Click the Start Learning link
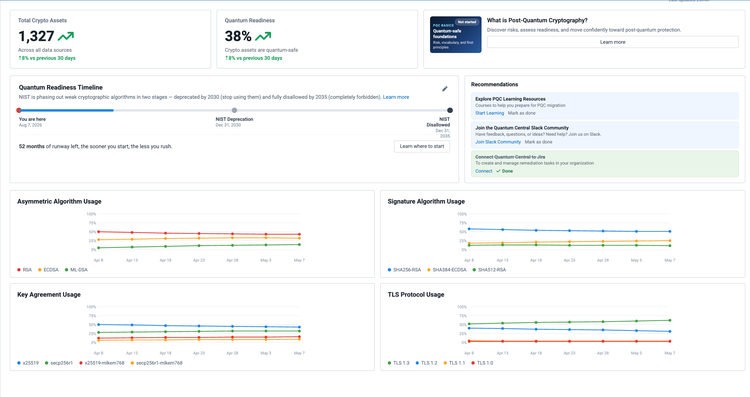Image resolution: width=750 pixels, height=397 pixels. click(489, 113)
